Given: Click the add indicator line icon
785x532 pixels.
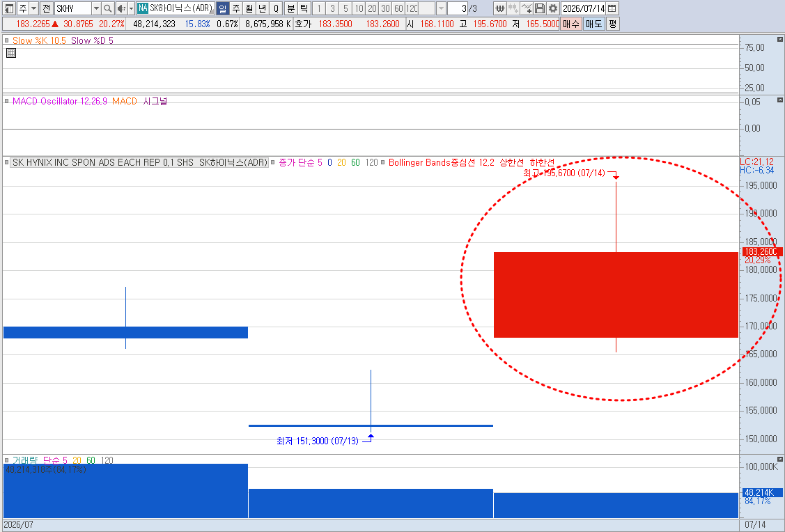Looking at the screenshot, I should 526,8.
